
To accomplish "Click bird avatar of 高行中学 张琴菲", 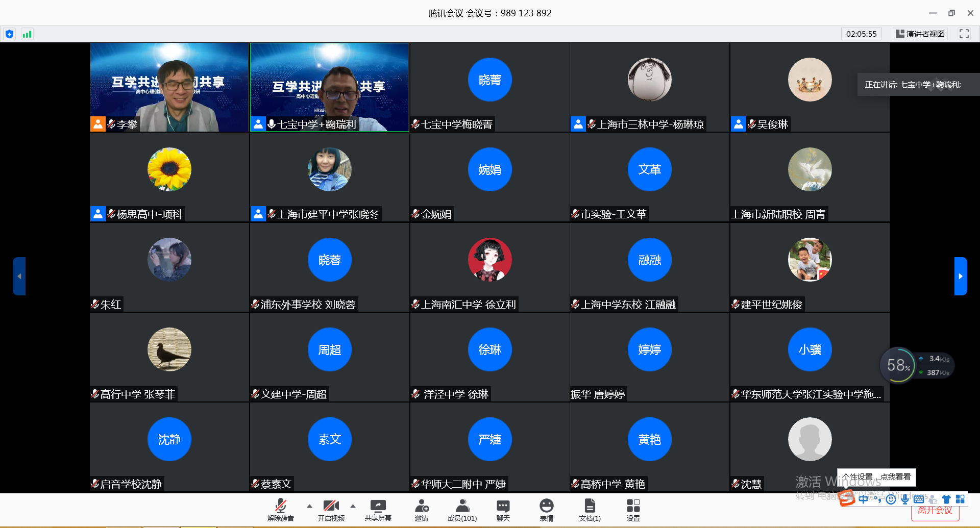I will point(169,349).
